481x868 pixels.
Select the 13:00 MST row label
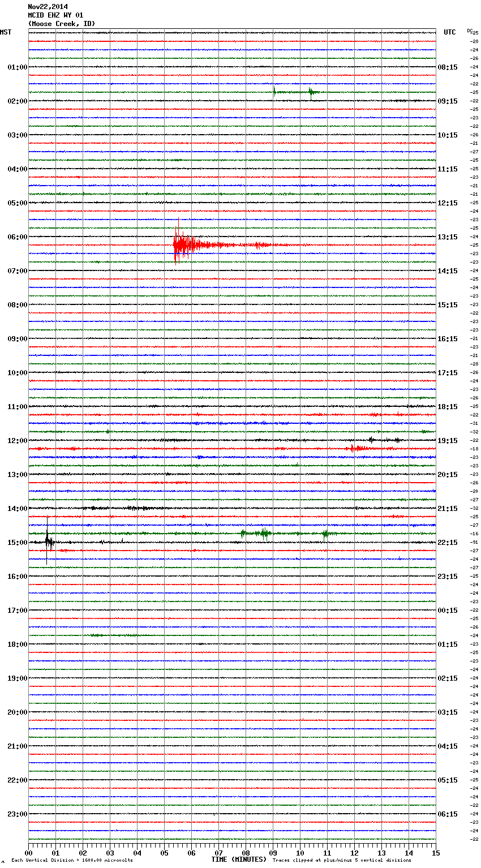pos(18,475)
